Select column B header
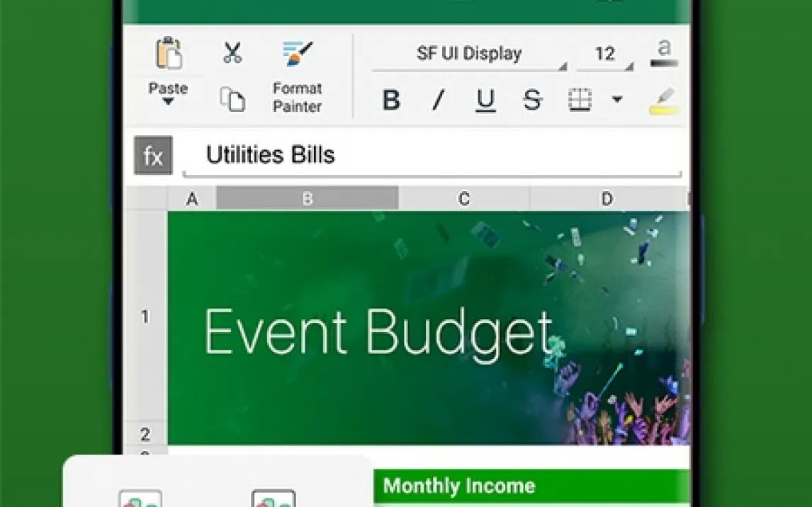This screenshot has width=812, height=507. pyautogui.click(x=307, y=199)
